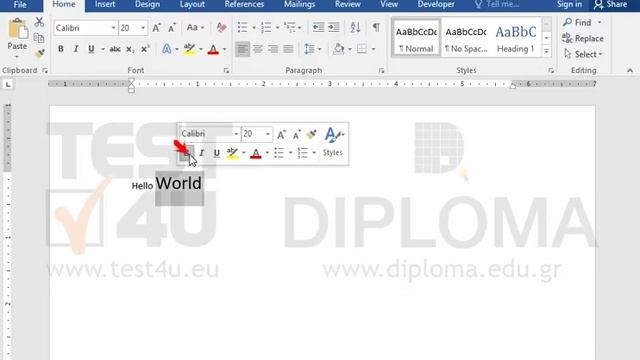
Task: Toggle Bold in the ribbon Font group
Action: coord(61,49)
